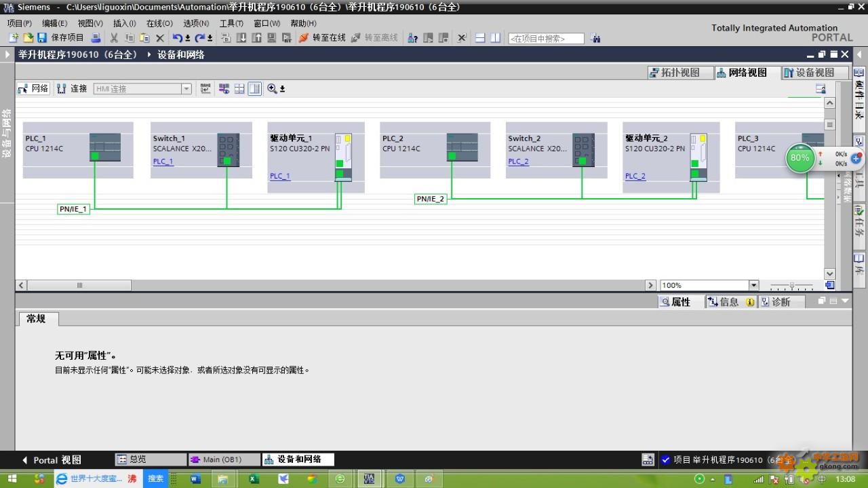Image resolution: width=868 pixels, height=488 pixels.
Task: Click the PLC_1 link under Switch_1
Action: click(x=163, y=162)
